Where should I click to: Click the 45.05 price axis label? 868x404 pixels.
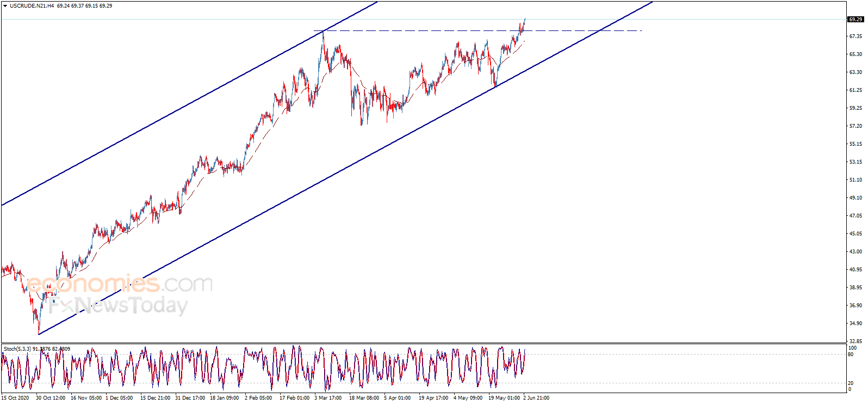855,234
